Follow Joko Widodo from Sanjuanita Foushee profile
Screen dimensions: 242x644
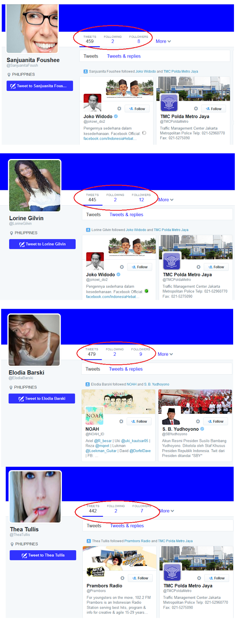click(x=137, y=109)
